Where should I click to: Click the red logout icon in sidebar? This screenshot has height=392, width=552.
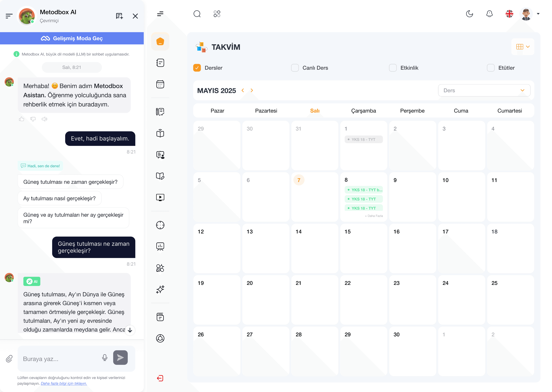tap(160, 378)
